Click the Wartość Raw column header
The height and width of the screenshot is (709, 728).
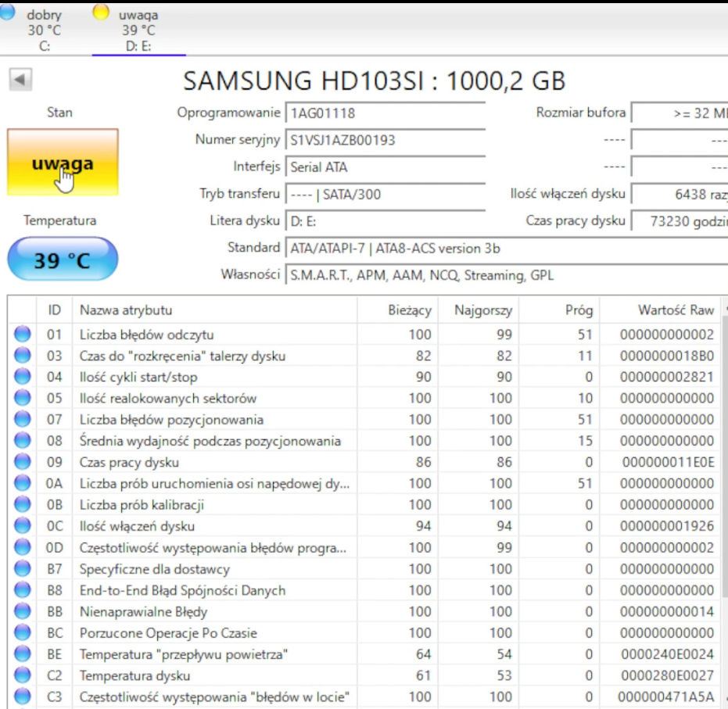(660, 310)
